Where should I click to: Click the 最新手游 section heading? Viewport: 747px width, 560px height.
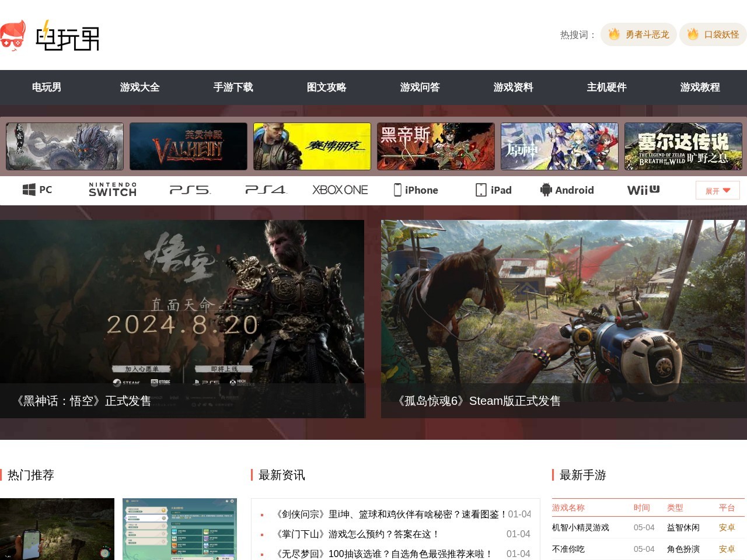[x=583, y=475]
